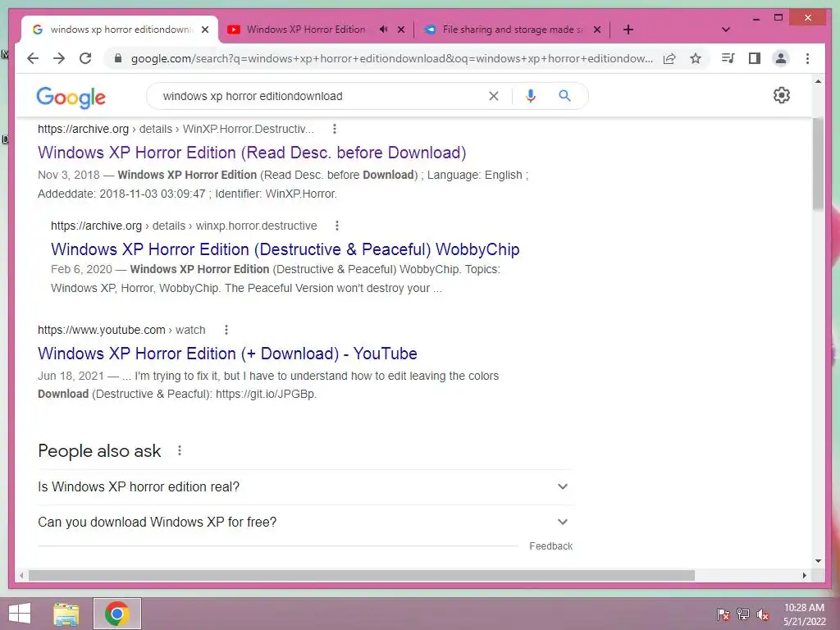The image size is (840, 630).
Task: Open Windows Start menu
Action: pyautogui.click(x=20, y=614)
